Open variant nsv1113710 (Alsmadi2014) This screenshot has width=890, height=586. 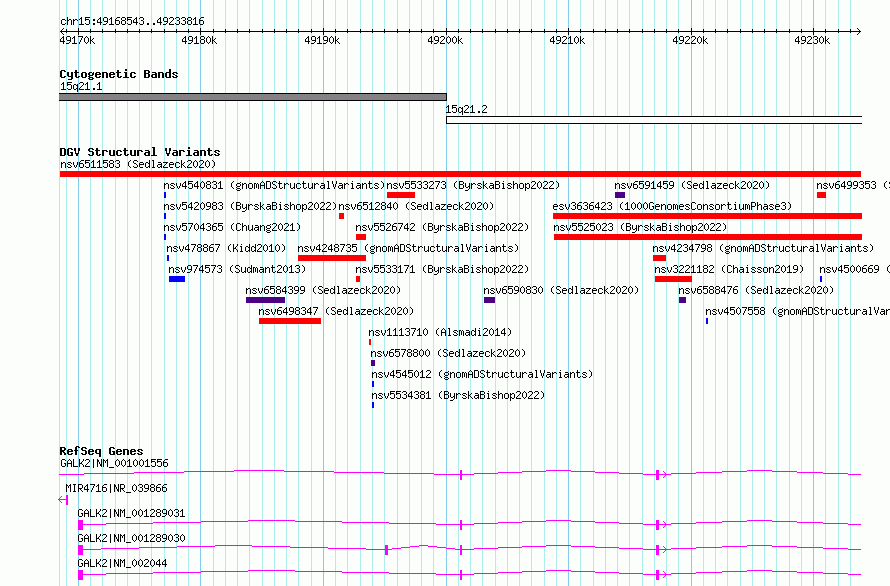(x=440, y=332)
